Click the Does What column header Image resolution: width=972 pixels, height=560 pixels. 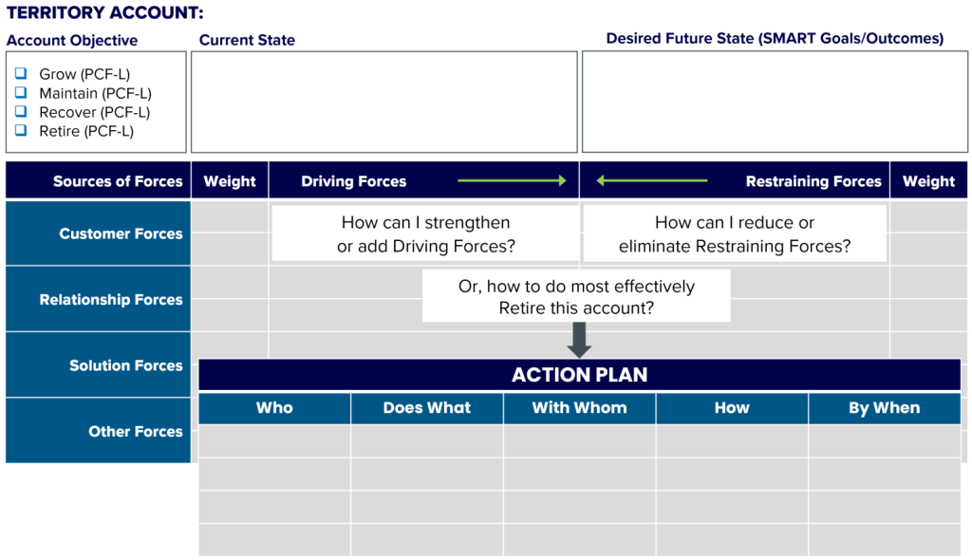pyautogui.click(x=427, y=408)
